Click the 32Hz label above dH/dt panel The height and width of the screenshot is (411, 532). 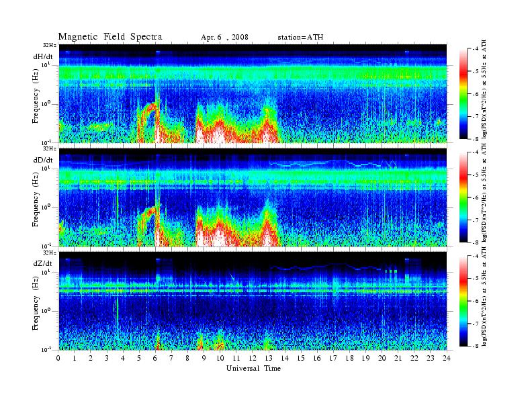49,45
